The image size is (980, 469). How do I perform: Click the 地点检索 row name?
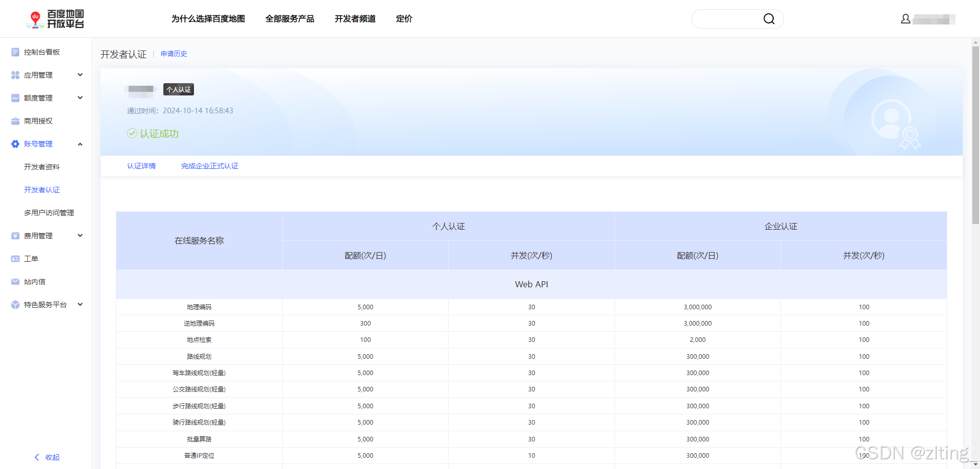[199, 340]
